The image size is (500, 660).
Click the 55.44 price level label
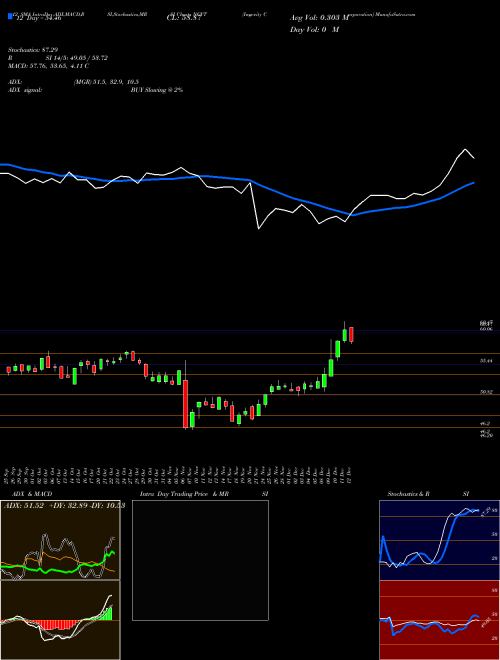tap(486, 361)
